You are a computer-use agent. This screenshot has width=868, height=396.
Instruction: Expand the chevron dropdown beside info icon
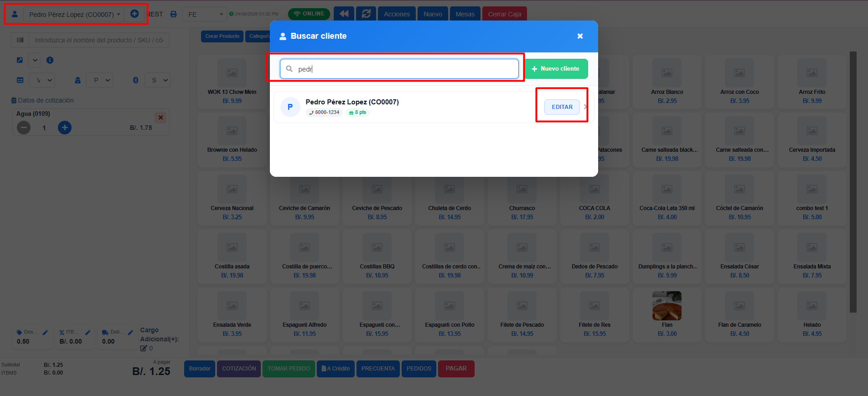tap(35, 60)
